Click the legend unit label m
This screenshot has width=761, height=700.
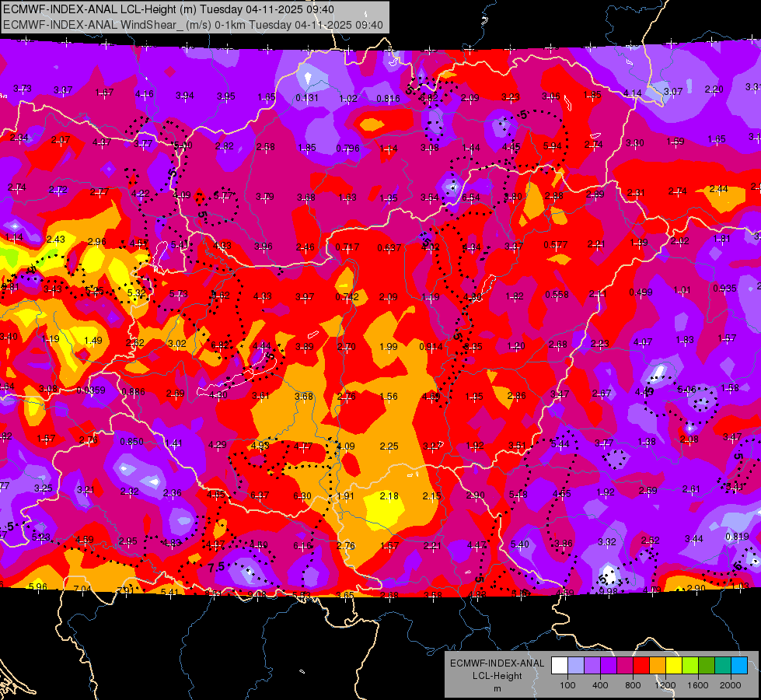tap(497, 689)
